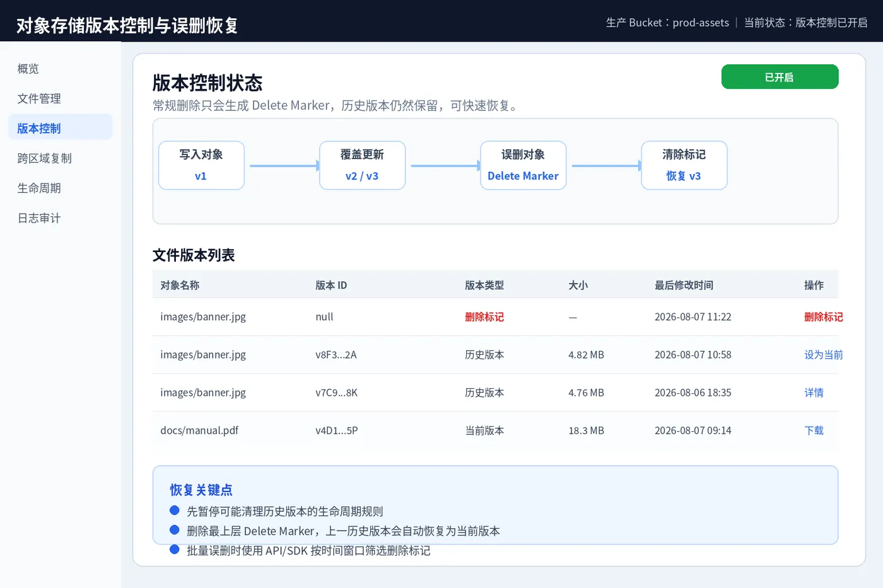Image resolution: width=883 pixels, height=588 pixels.
Task: Click red 删除标记 version type cell
Action: coord(484,317)
